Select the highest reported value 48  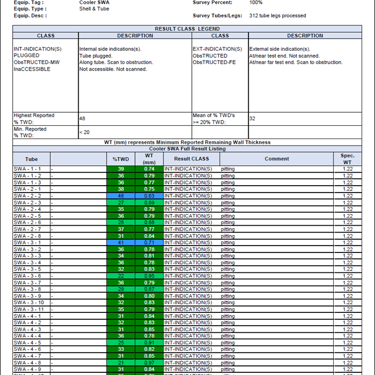click(x=82, y=119)
